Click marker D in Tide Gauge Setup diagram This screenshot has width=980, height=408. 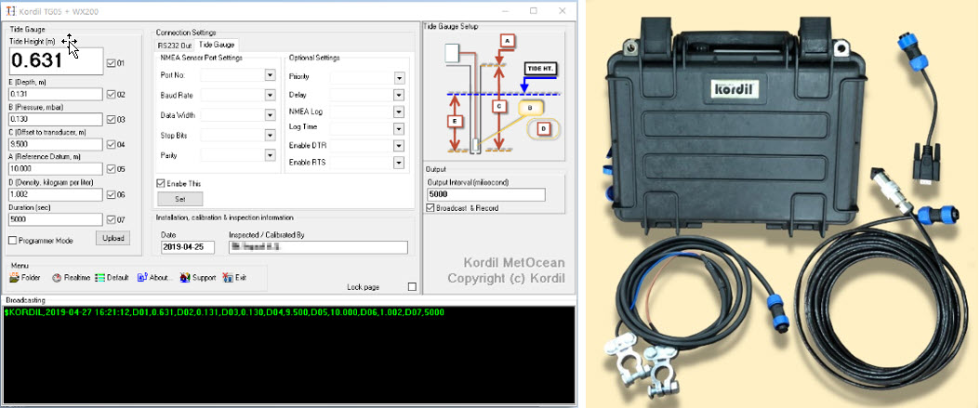[544, 129]
